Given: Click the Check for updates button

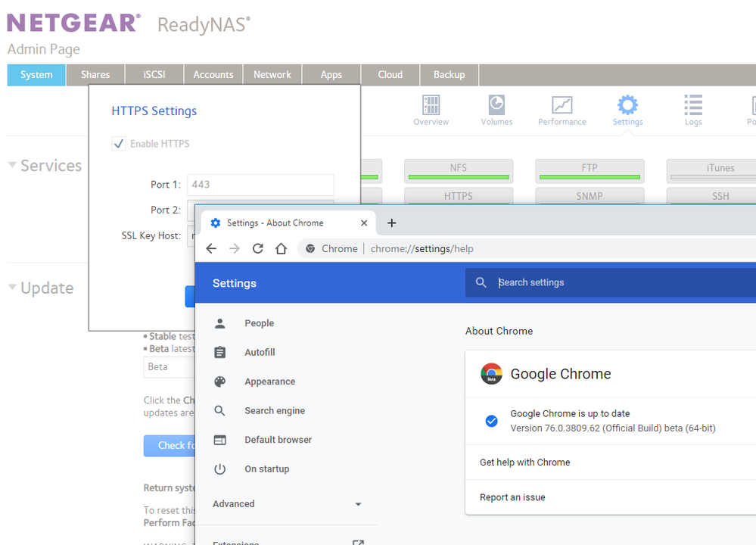Looking at the screenshot, I should pos(170,446).
